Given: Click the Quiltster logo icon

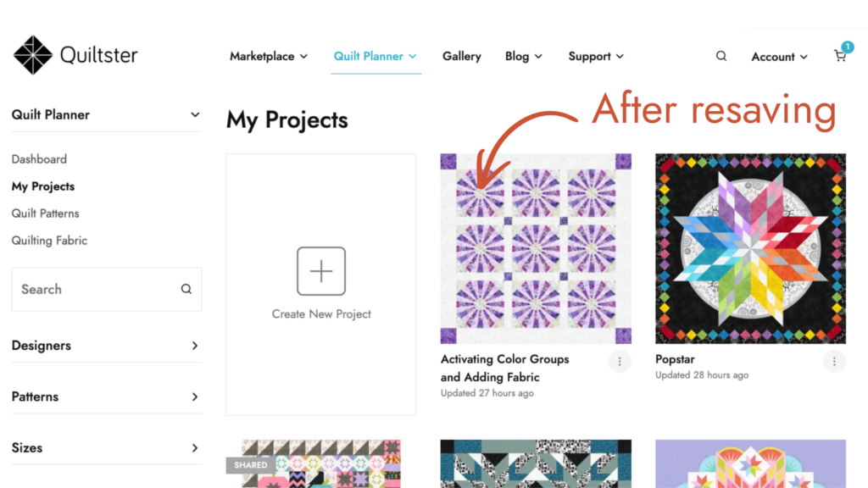Looking at the screenshot, I should pos(33,56).
